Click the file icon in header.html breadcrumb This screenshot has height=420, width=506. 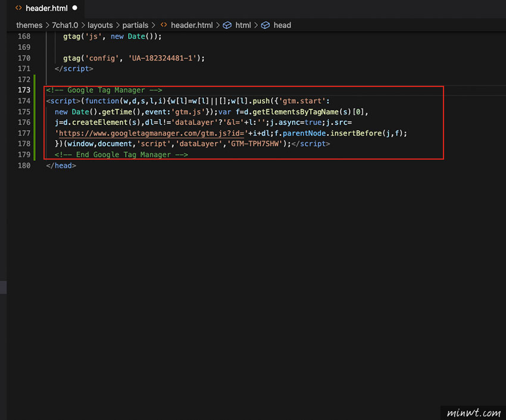164,25
